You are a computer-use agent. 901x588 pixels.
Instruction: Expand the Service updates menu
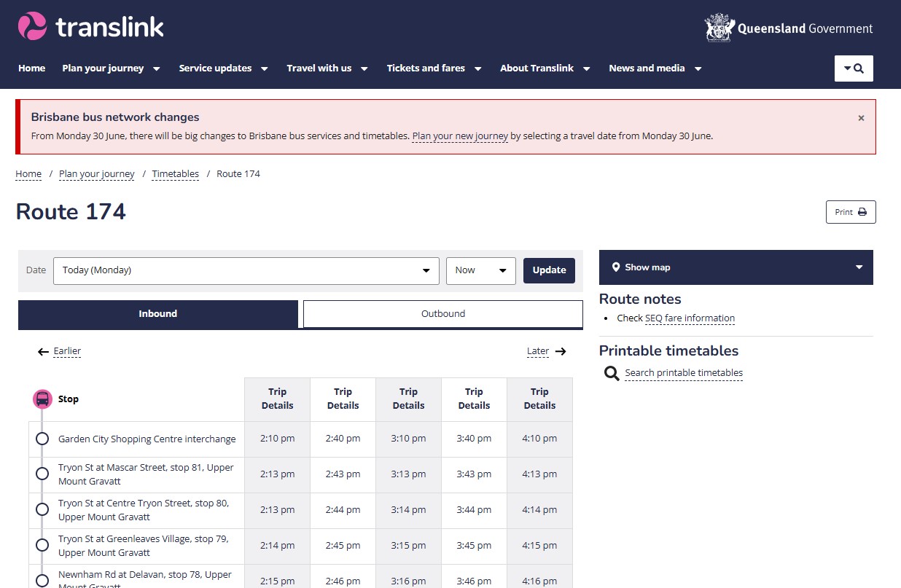pos(224,68)
